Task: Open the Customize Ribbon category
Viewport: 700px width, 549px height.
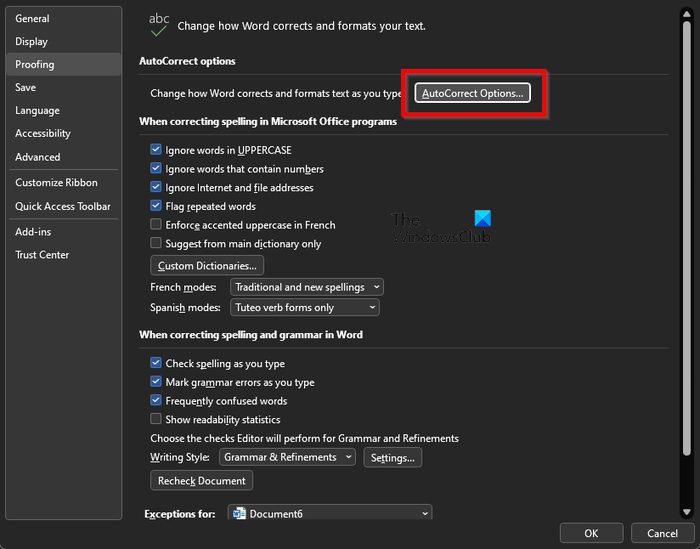Action: (56, 183)
